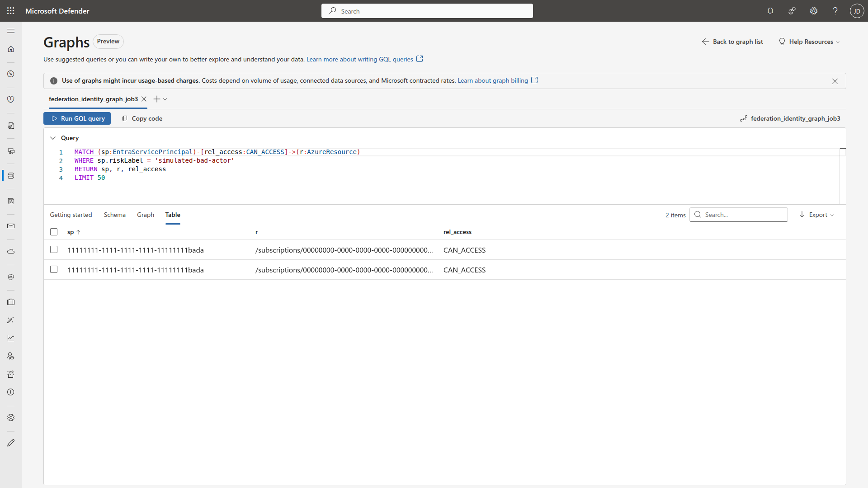Click the Run GQL query button
Viewport: 868px width, 488px height.
tap(77, 118)
